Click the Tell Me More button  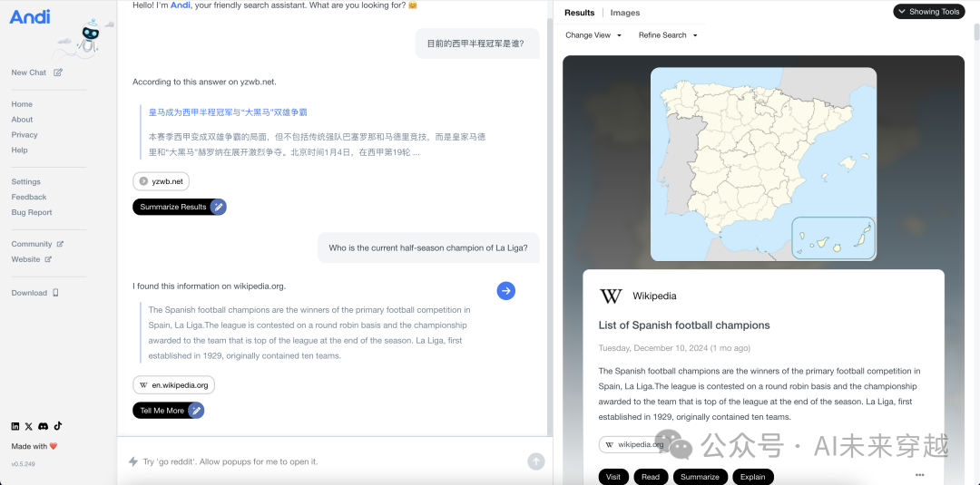click(x=168, y=410)
